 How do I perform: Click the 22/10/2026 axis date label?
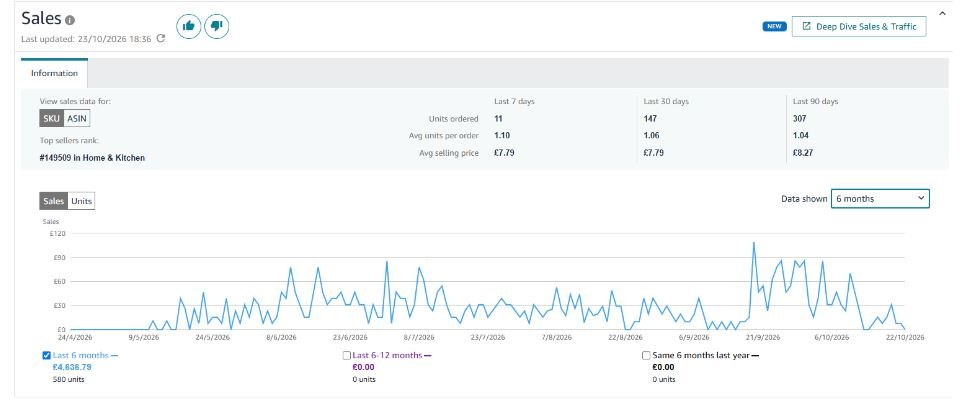[906, 338]
